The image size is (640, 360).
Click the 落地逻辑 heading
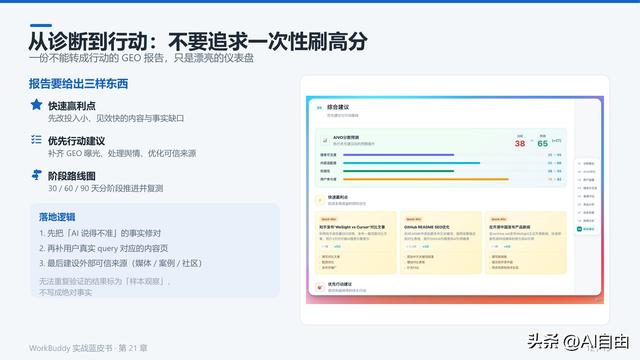coord(57,217)
